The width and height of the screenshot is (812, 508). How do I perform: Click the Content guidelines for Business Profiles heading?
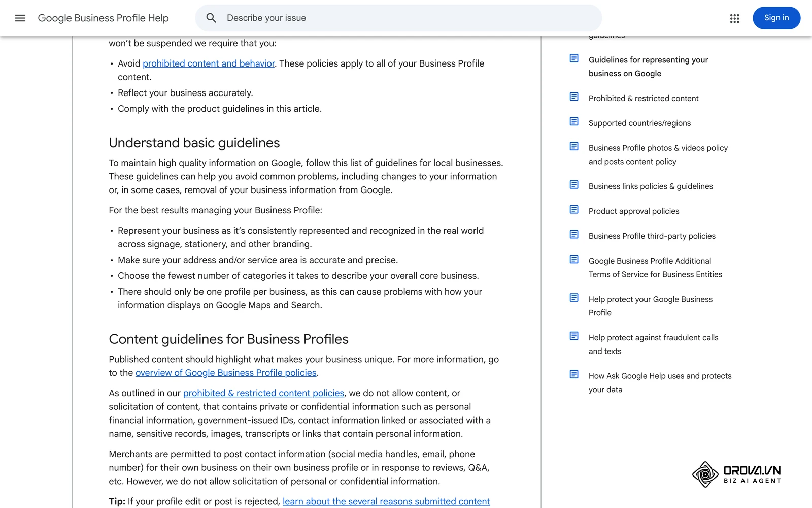pyautogui.click(x=228, y=339)
